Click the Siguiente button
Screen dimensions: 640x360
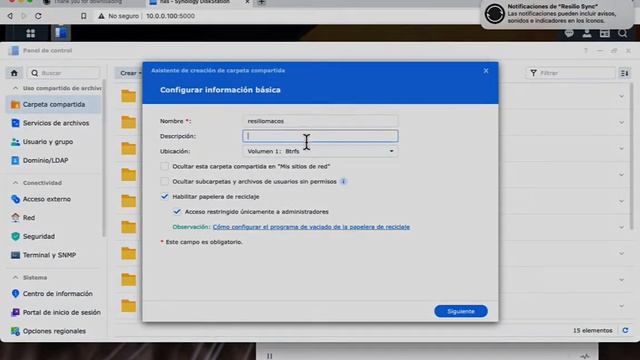click(461, 311)
